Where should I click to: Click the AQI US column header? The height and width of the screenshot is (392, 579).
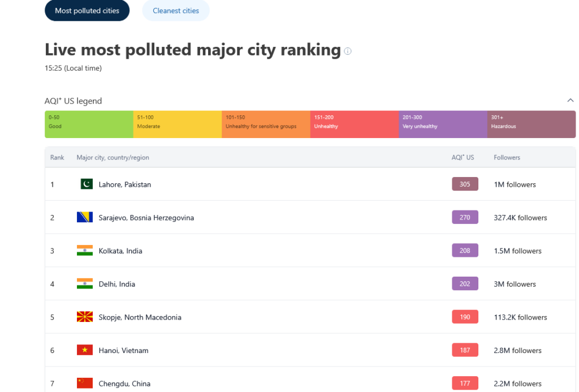[x=463, y=157]
